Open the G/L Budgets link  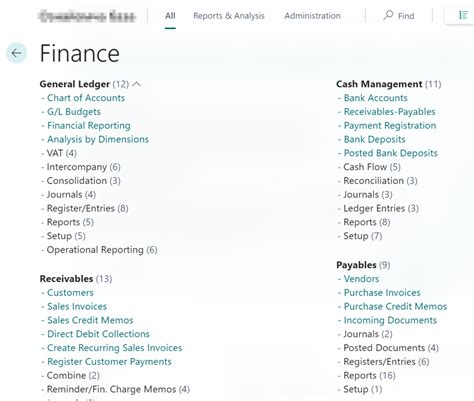74,112
